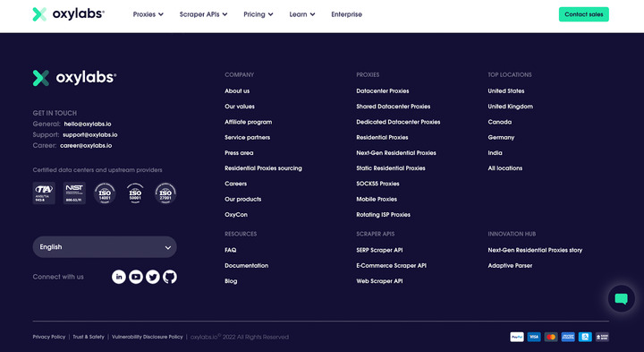Open the Our values link
Image resolution: width=644 pixels, height=352 pixels.
tap(240, 107)
